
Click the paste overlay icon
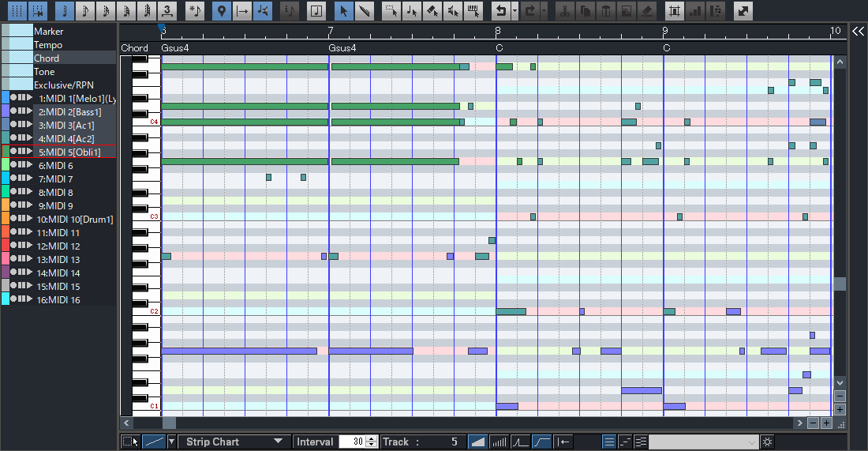point(626,10)
